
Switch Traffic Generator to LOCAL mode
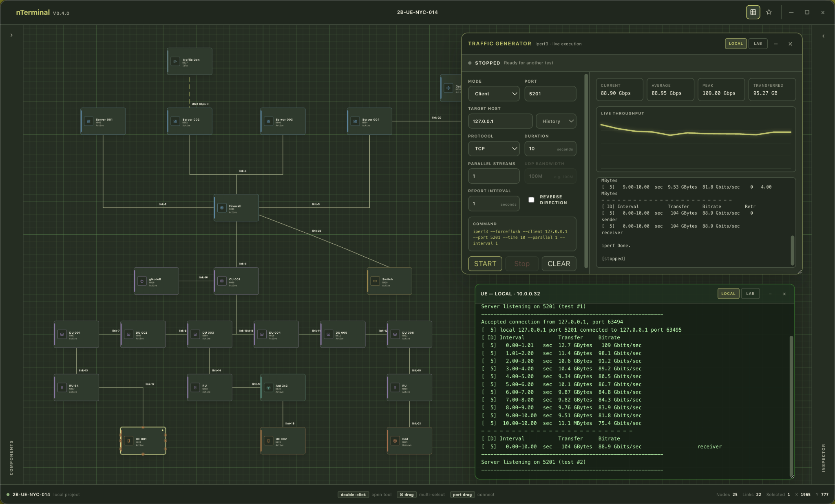[x=736, y=44]
